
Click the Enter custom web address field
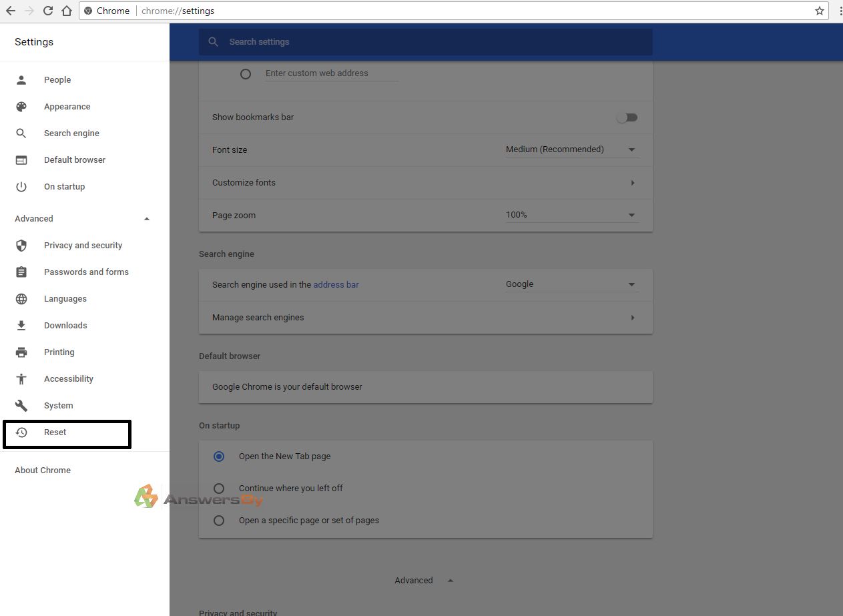pyautogui.click(x=332, y=73)
